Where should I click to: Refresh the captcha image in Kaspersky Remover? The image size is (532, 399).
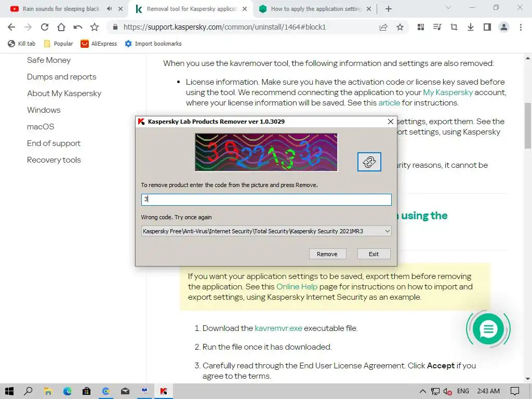369,162
